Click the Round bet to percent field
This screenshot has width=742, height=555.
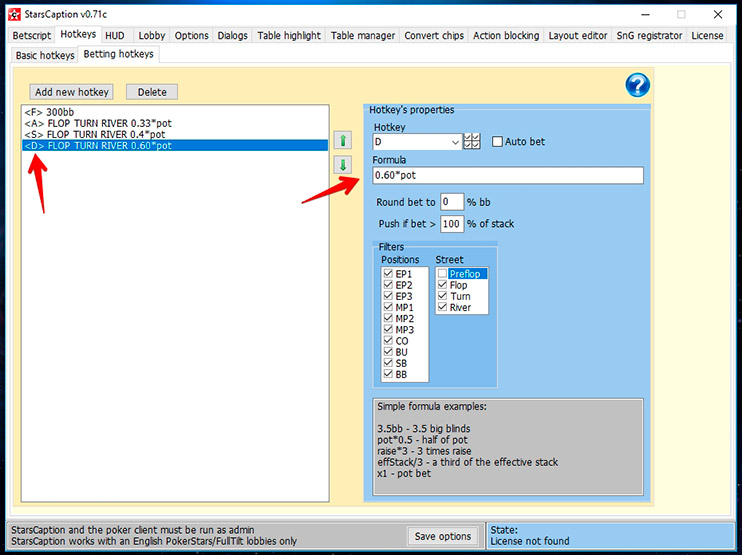tap(451, 202)
